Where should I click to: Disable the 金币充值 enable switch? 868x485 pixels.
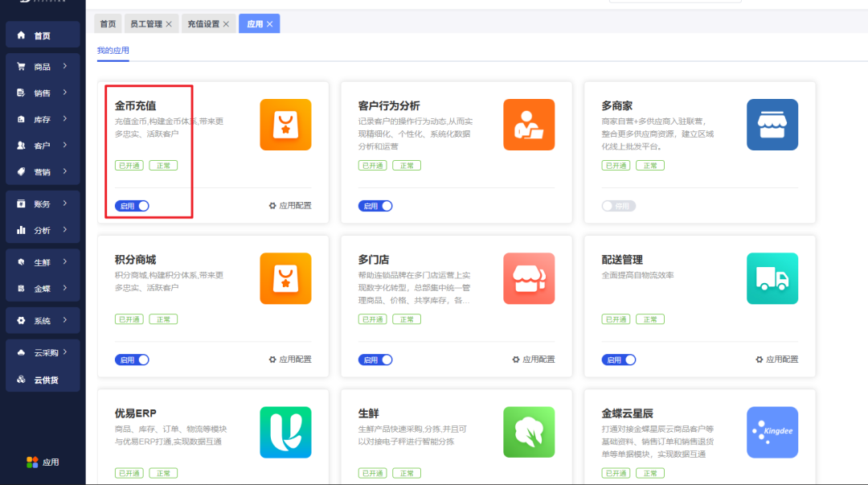point(131,205)
